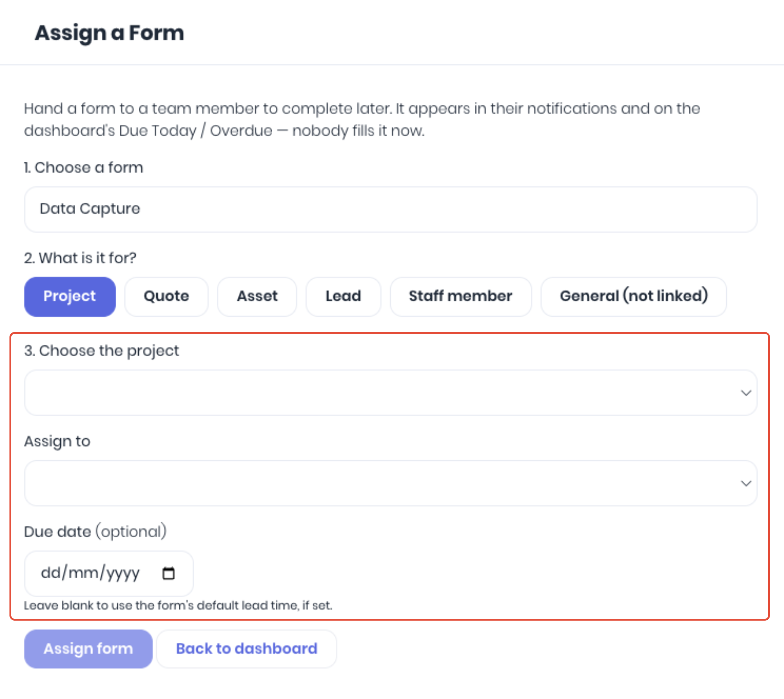Go Back to dashboard
Image resolution: width=784 pixels, height=699 pixels.
point(246,649)
